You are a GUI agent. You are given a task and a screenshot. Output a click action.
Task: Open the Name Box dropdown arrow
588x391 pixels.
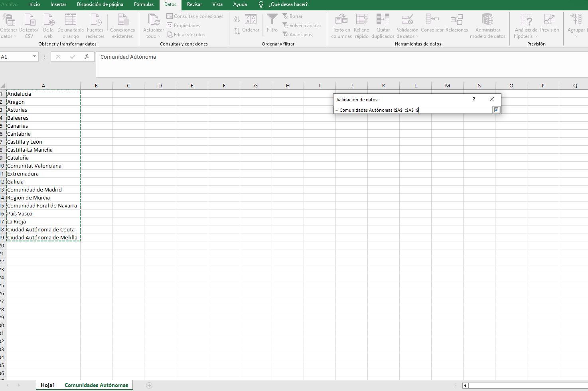34,57
